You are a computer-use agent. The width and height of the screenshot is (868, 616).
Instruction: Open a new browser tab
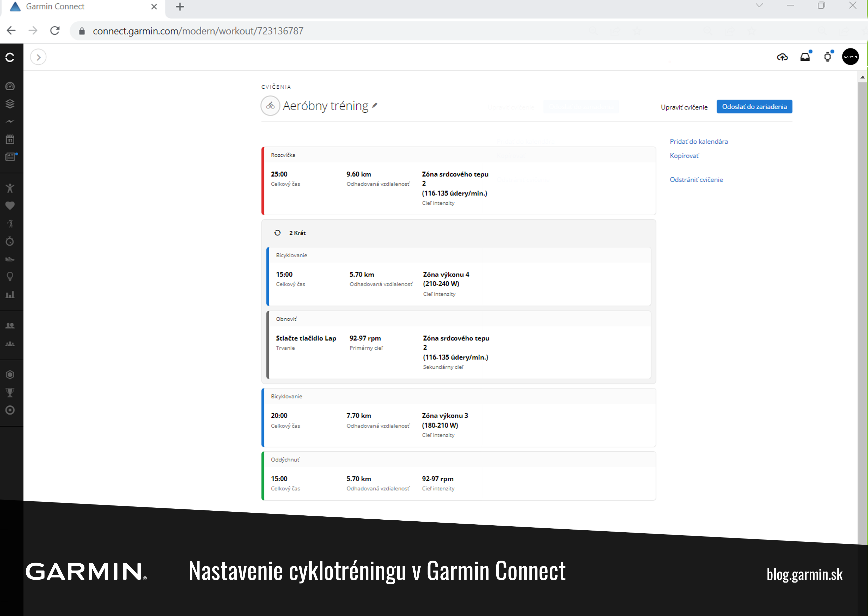tap(180, 6)
